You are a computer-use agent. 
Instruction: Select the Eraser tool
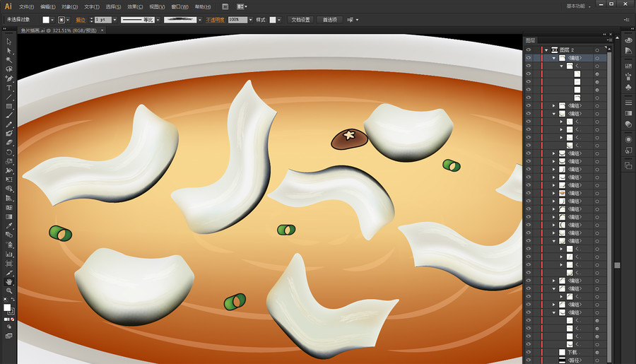pos(9,143)
